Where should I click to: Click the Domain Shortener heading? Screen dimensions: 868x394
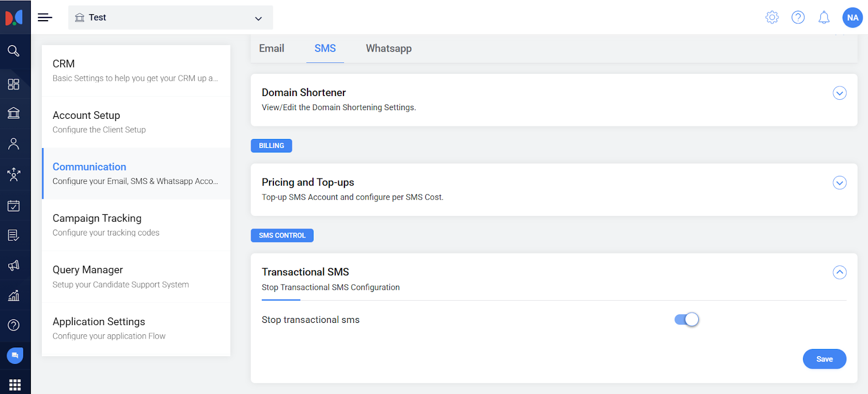(x=304, y=92)
